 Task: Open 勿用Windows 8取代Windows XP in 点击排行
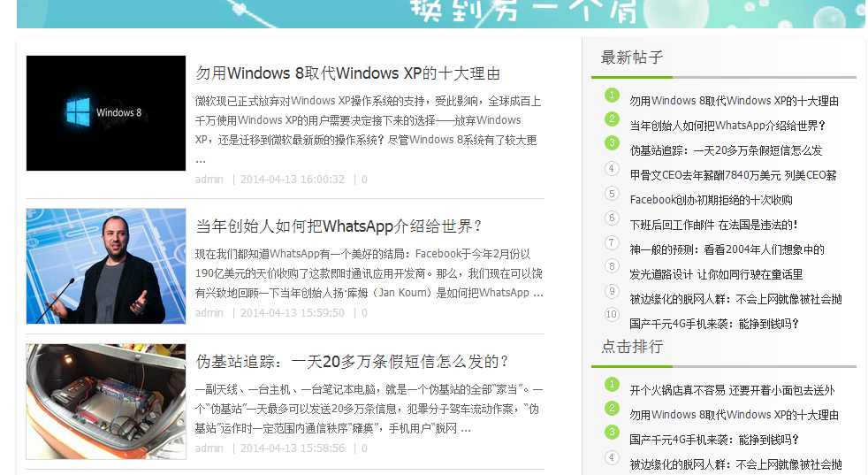[x=734, y=415]
